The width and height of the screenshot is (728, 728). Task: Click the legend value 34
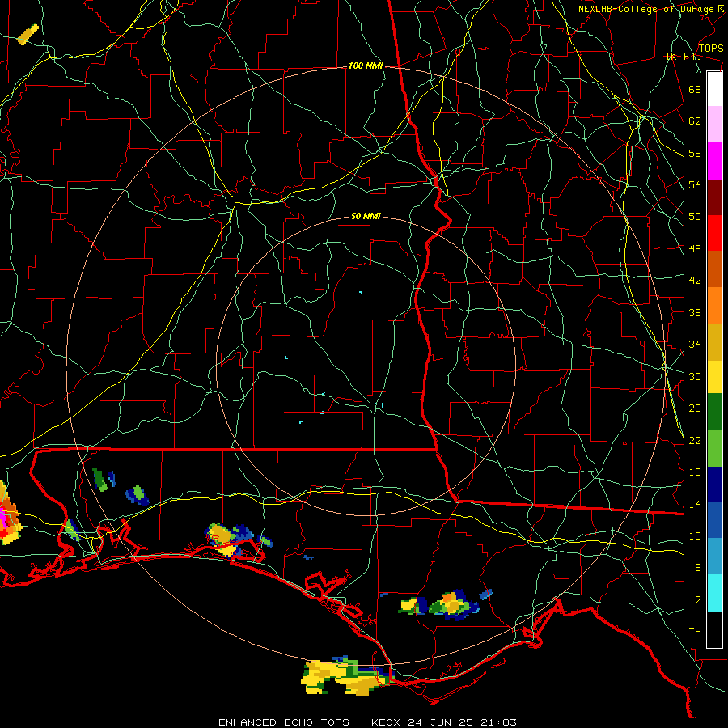pos(695,344)
